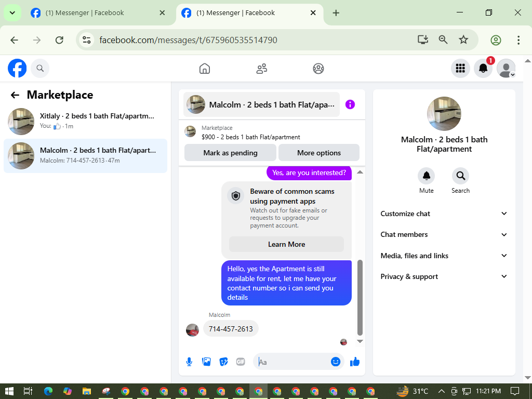
Task: Open Chrome three-dot menu
Action: click(x=518, y=40)
